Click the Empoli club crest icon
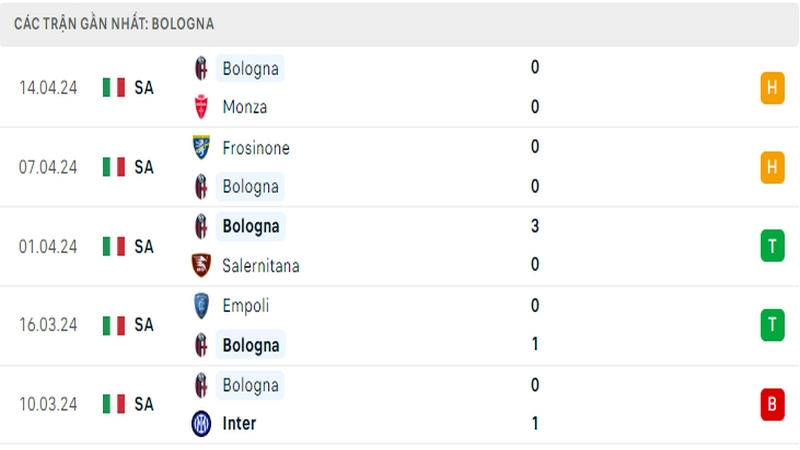Screen dimensions: 800x450 [x=202, y=306]
